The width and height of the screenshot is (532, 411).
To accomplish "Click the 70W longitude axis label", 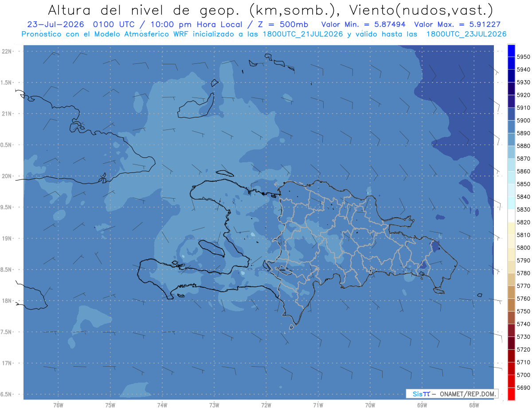I will click(x=370, y=406).
